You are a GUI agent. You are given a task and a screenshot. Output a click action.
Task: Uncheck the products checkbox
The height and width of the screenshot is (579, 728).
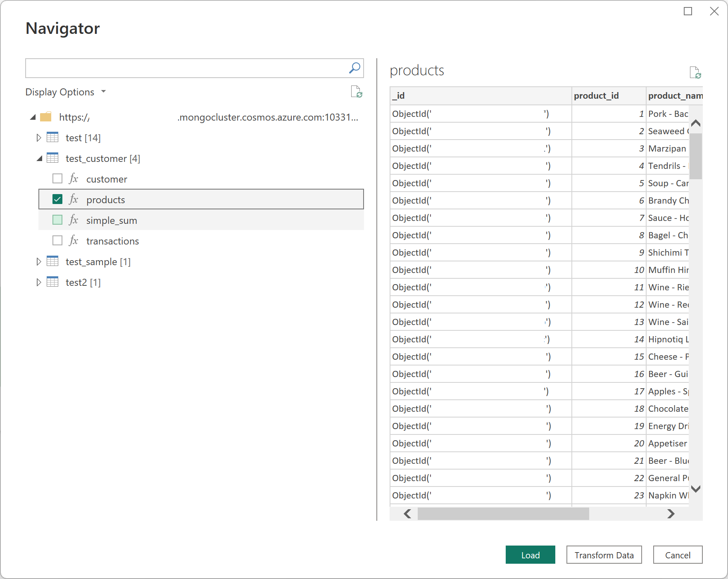point(57,199)
